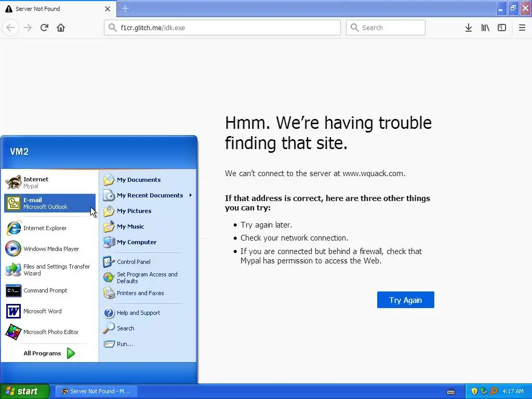
Task: Open Control Panel
Action: click(x=148, y=262)
